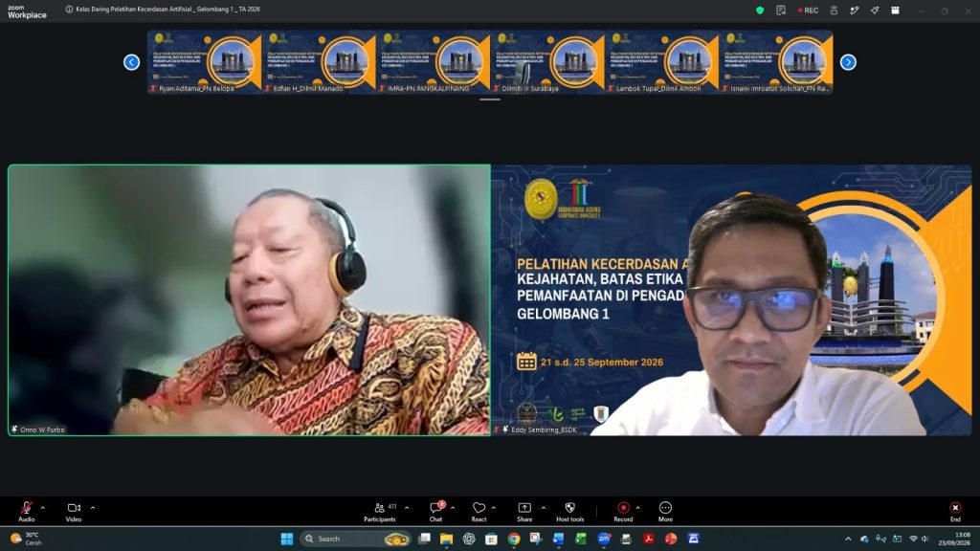Open Word icon in taskbar

point(558,539)
